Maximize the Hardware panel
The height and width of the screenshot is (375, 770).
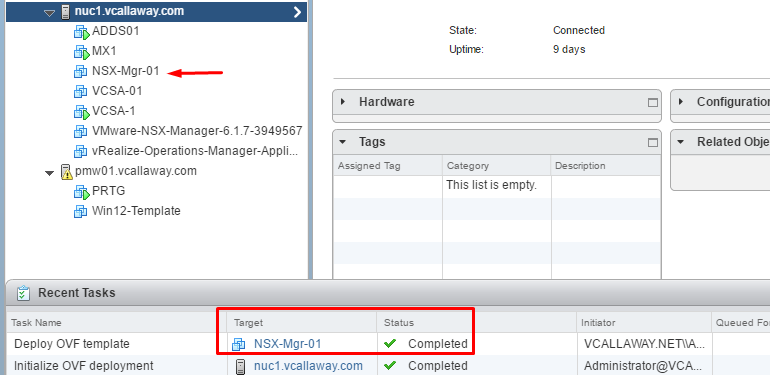click(x=653, y=103)
